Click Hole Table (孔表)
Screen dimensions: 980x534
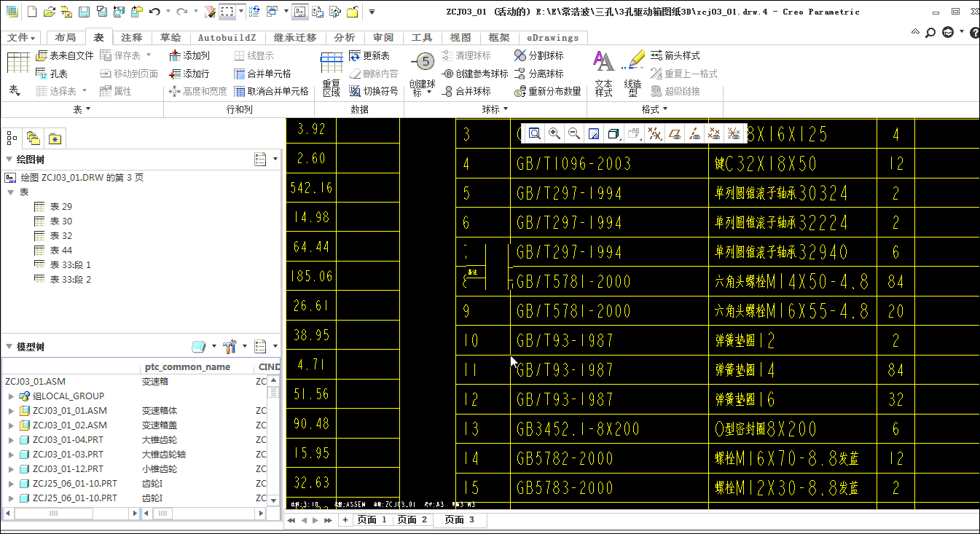pyautogui.click(x=52, y=74)
